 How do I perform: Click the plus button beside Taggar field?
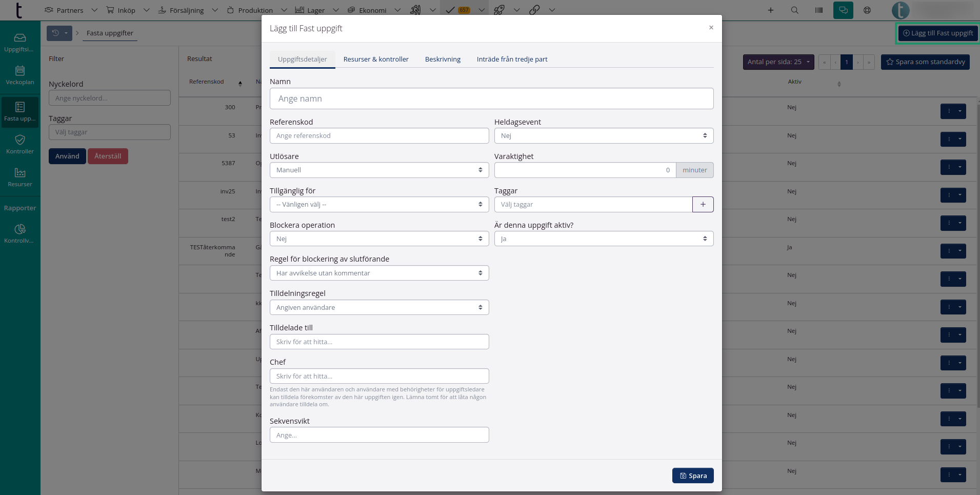point(703,204)
